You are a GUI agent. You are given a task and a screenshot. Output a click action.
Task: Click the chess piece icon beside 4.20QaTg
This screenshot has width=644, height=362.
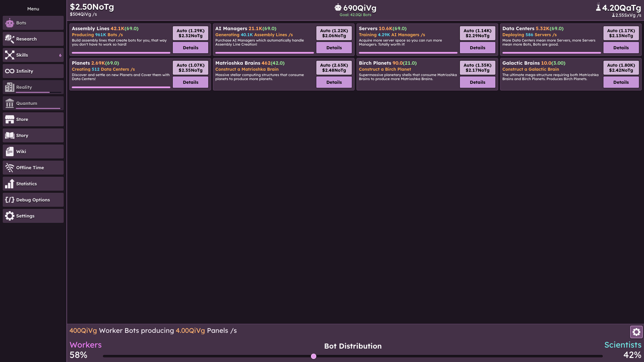pyautogui.click(x=598, y=7)
